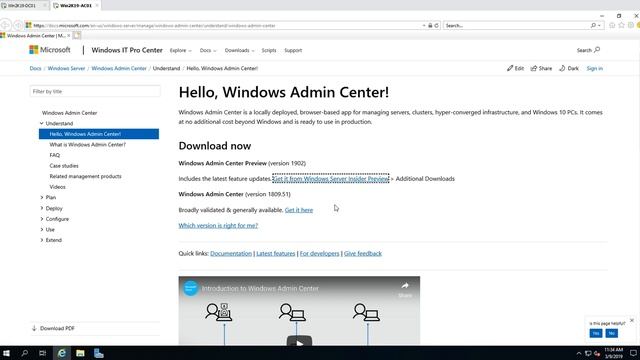The height and width of the screenshot is (360, 640).
Task: Open the Documentation quick link
Action: tap(231, 253)
